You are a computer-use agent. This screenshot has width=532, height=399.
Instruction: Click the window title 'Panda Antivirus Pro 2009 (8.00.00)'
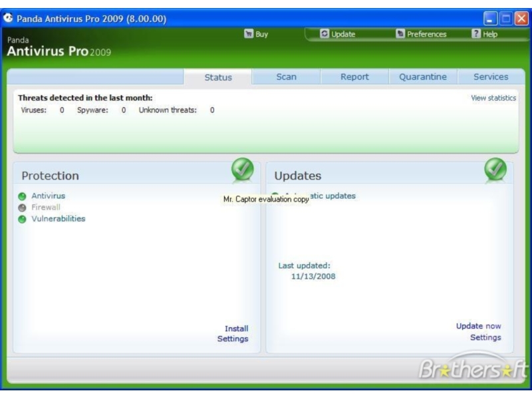point(92,19)
